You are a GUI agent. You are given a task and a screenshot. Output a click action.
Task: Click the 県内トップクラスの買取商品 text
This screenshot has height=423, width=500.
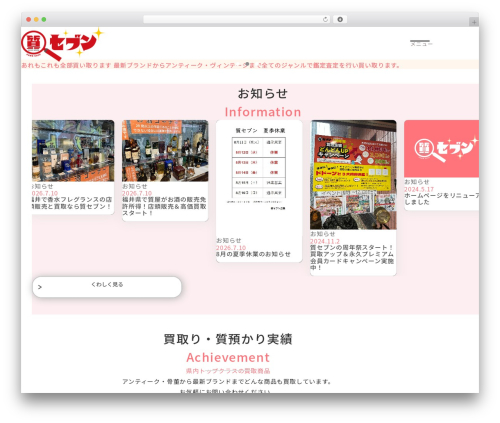pos(228,371)
